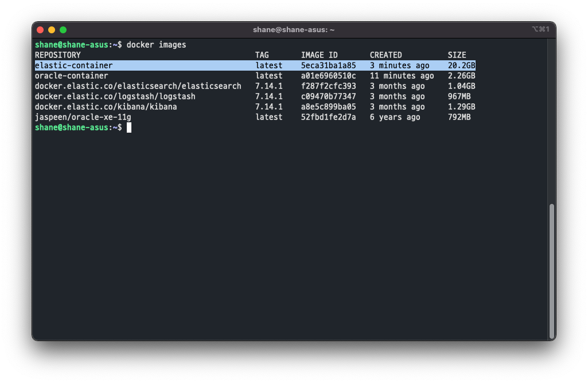Click the terminal title shane@shane-asus: ~
The image size is (588, 383).
pyautogui.click(x=294, y=30)
